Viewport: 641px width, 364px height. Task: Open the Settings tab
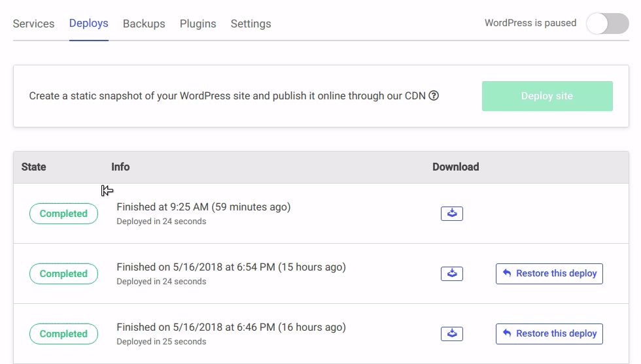tap(251, 24)
